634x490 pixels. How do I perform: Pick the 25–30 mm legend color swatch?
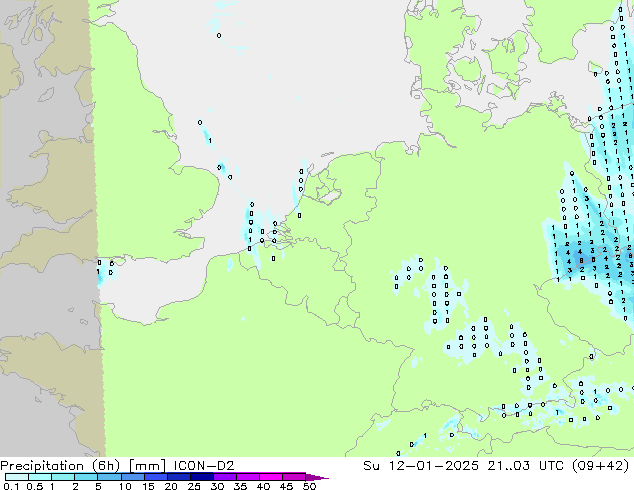[x=207, y=477]
